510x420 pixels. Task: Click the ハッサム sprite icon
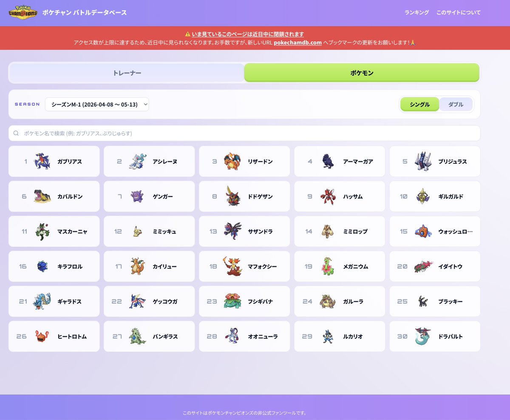(x=328, y=197)
